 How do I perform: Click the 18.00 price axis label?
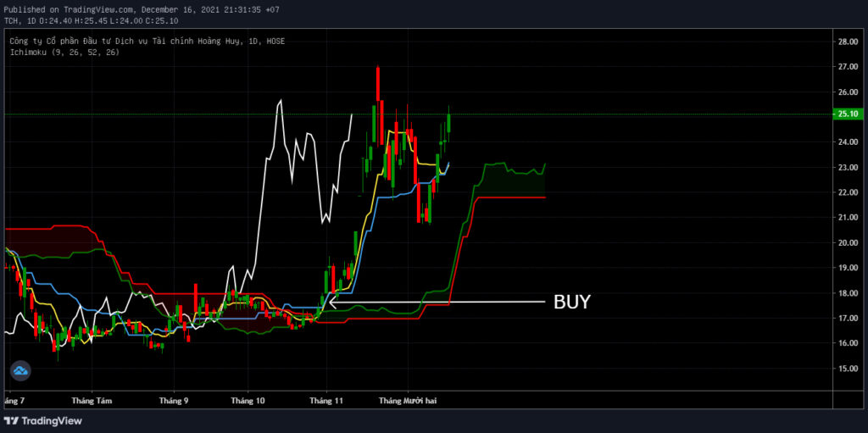848,293
